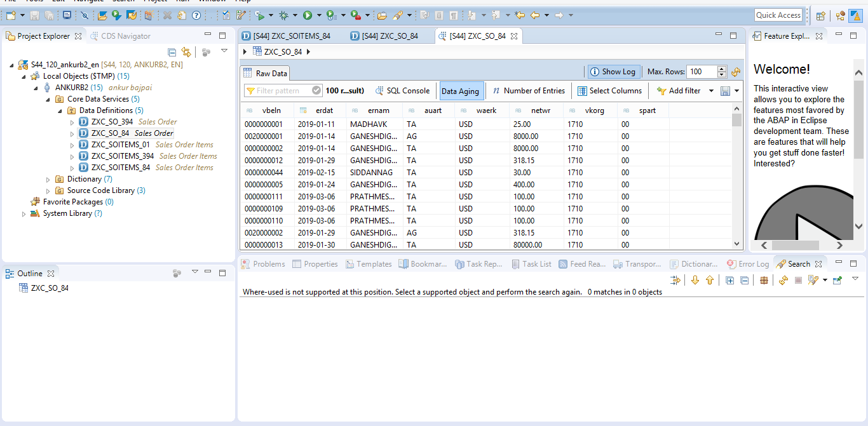The height and width of the screenshot is (426, 868).
Task: Click Select Columns in data preview toolbar
Action: (x=609, y=91)
